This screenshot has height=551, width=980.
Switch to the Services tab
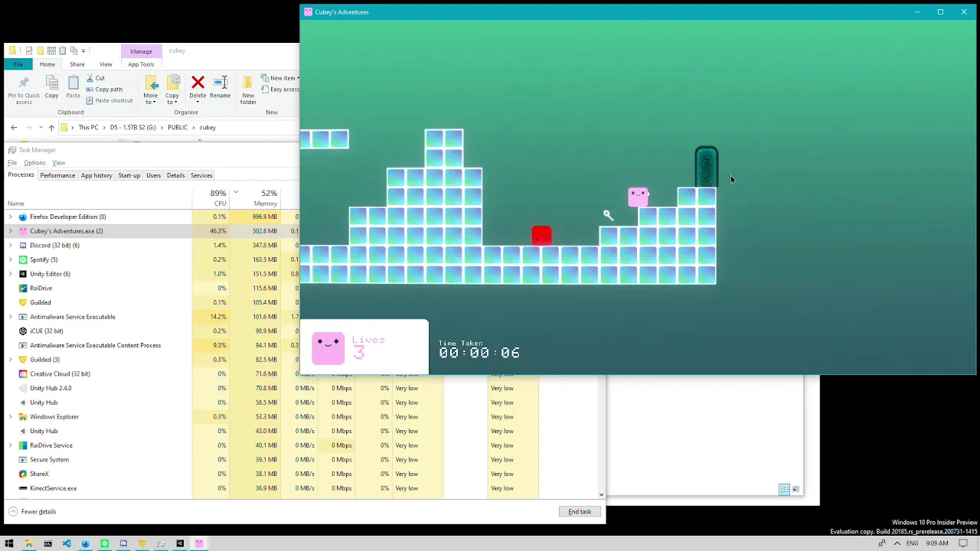coord(201,175)
